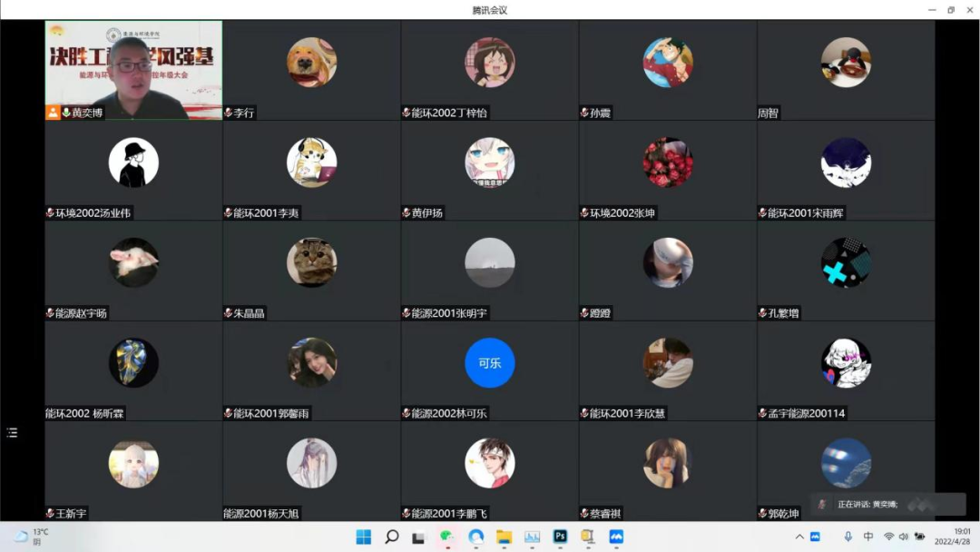Click Tencent Meeting icon in taskbar
Image resolution: width=980 pixels, height=552 pixels.
pos(616,537)
